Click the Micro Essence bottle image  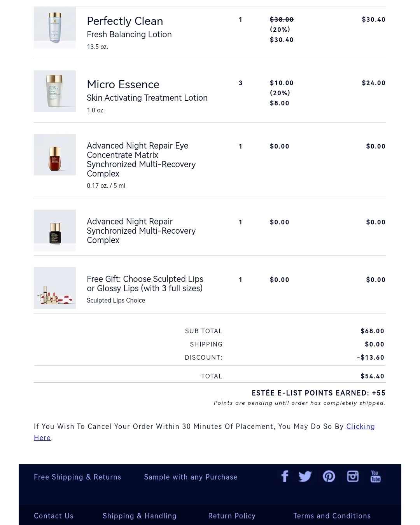coord(55,91)
